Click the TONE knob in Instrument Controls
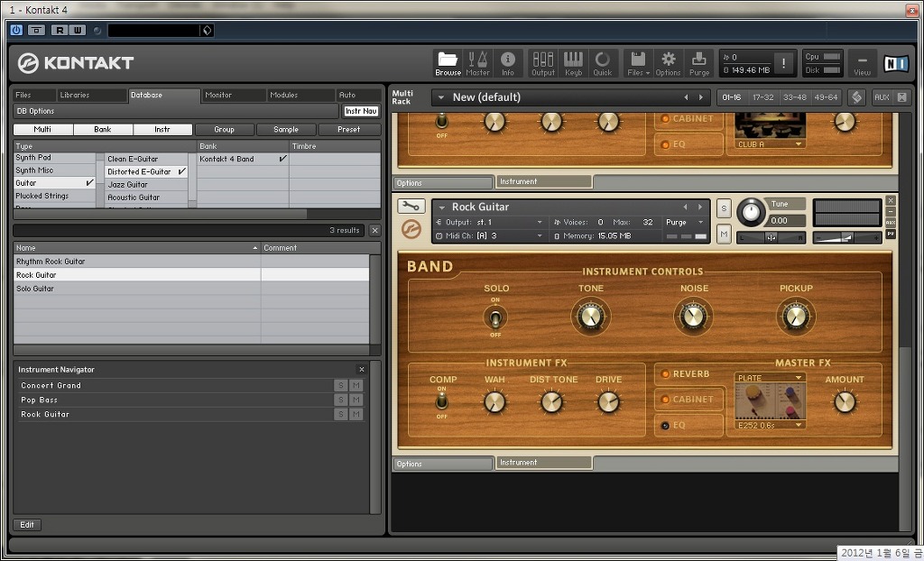924x561 pixels. [x=590, y=317]
